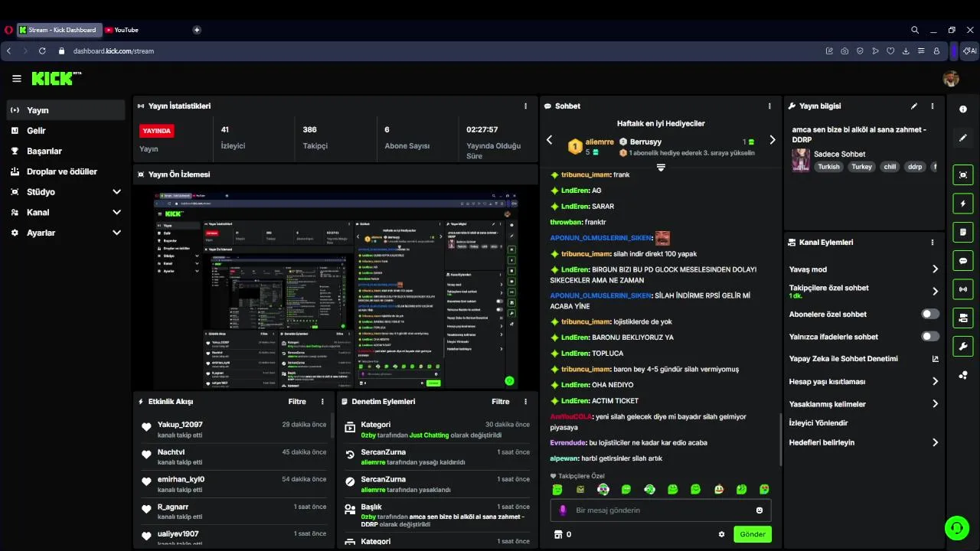Toggle the lightning activity widget icon in right toolbar

point(963,204)
